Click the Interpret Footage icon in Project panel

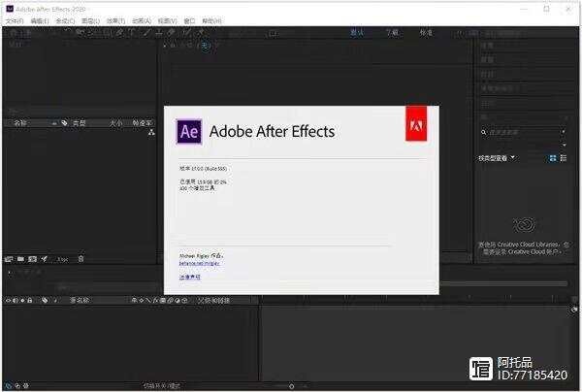tap(9, 259)
